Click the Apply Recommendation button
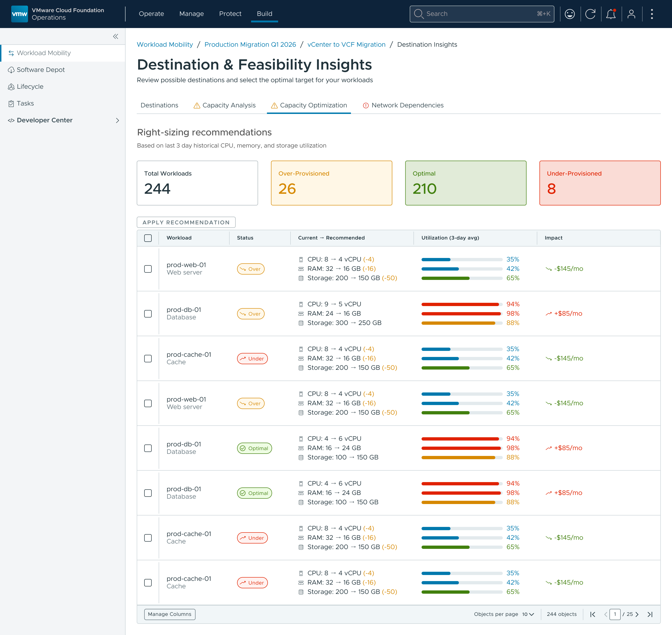The image size is (672, 635). (x=186, y=222)
